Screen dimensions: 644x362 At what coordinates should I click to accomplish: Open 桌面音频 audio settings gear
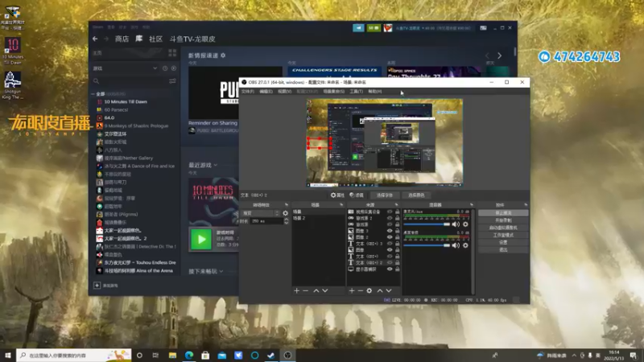[x=465, y=245]
